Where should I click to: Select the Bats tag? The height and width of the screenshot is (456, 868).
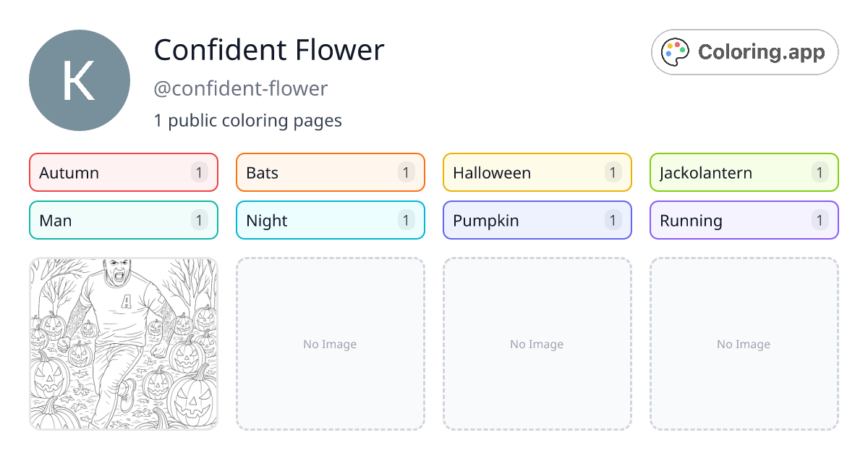331,172
